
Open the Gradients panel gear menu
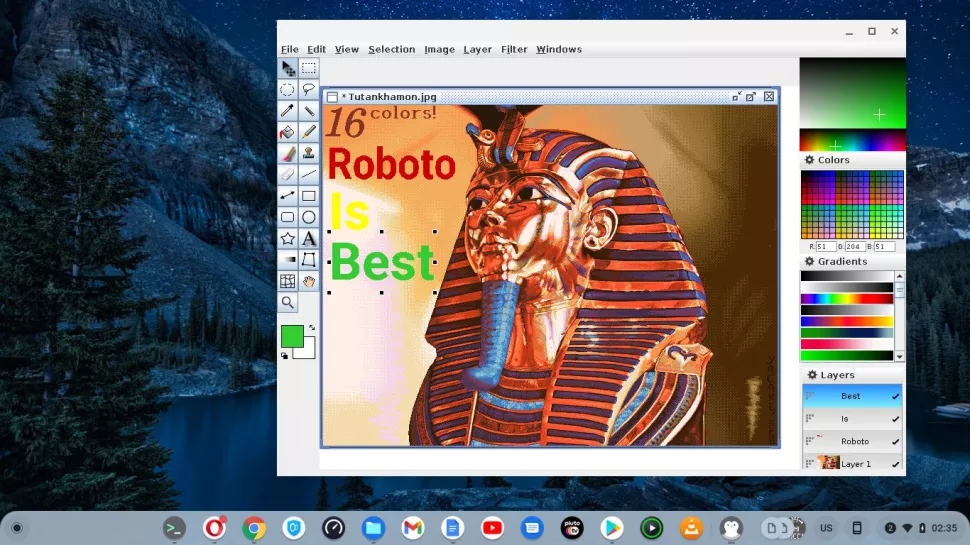(809, 261)
